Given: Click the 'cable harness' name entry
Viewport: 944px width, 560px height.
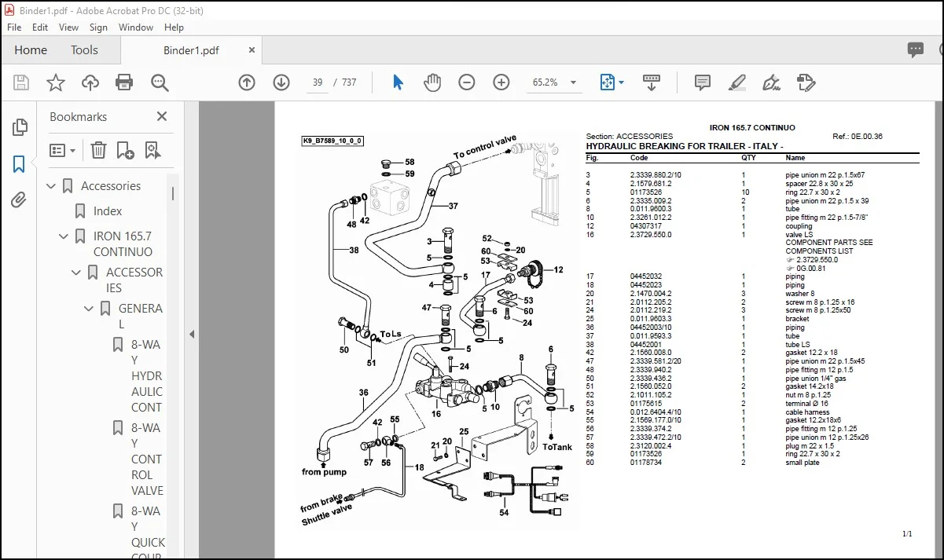Looking at the screenshot, I should point(806,412).
